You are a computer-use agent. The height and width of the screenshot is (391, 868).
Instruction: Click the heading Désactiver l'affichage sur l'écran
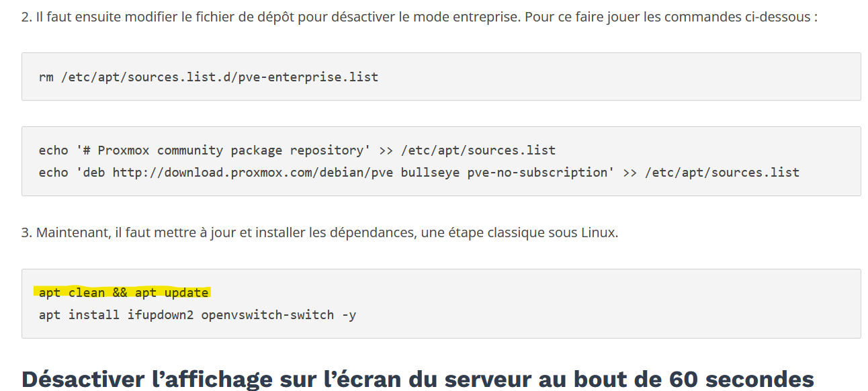[x=418, y=378]
